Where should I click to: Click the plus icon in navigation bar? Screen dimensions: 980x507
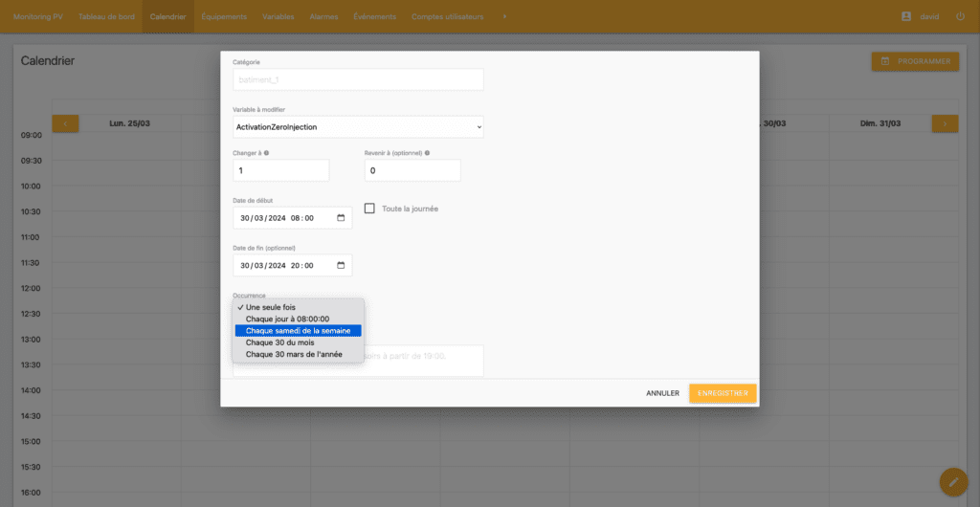point(504,17)
